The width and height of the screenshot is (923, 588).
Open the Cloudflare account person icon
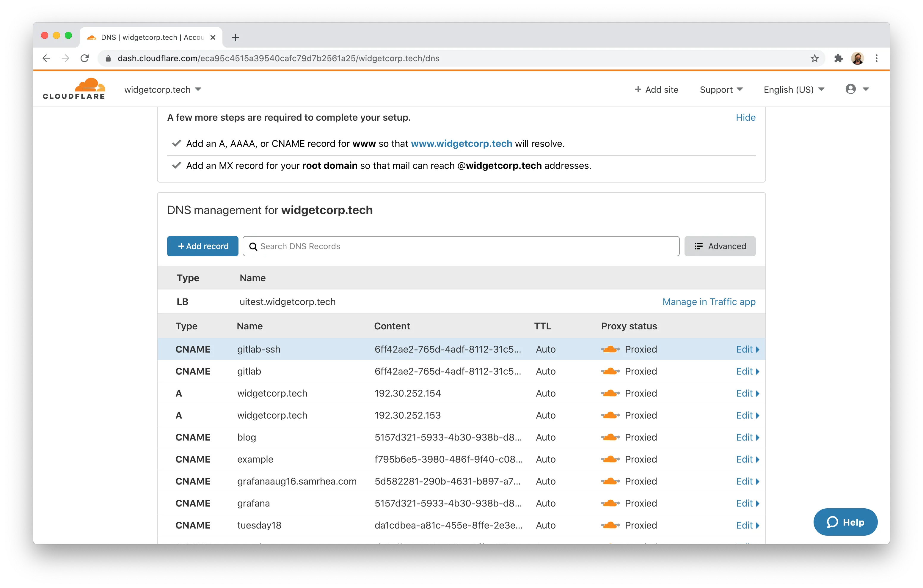(851, 89)
